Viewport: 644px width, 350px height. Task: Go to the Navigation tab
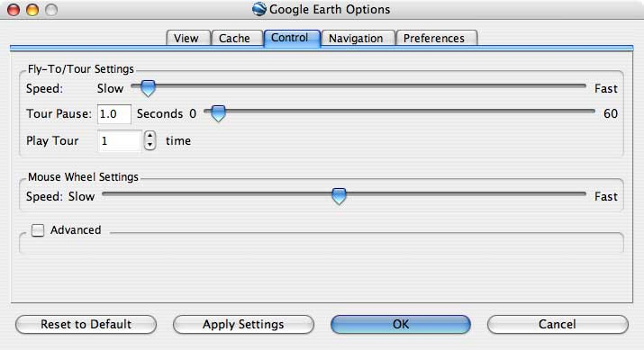pos(358,38)
